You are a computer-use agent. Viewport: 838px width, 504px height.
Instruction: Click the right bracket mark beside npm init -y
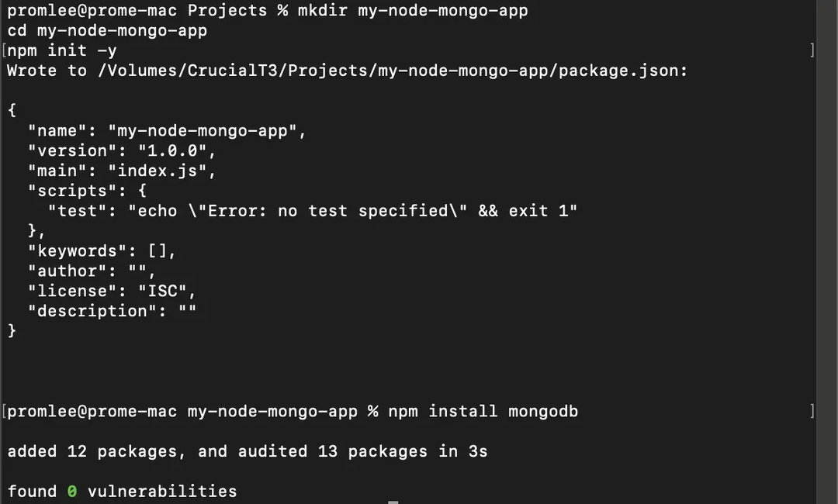coord(812,50)
